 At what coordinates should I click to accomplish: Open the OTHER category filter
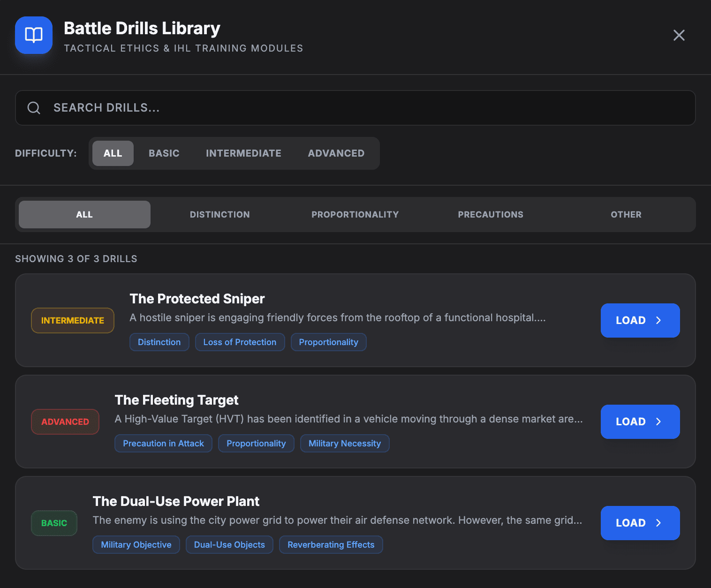626,214
